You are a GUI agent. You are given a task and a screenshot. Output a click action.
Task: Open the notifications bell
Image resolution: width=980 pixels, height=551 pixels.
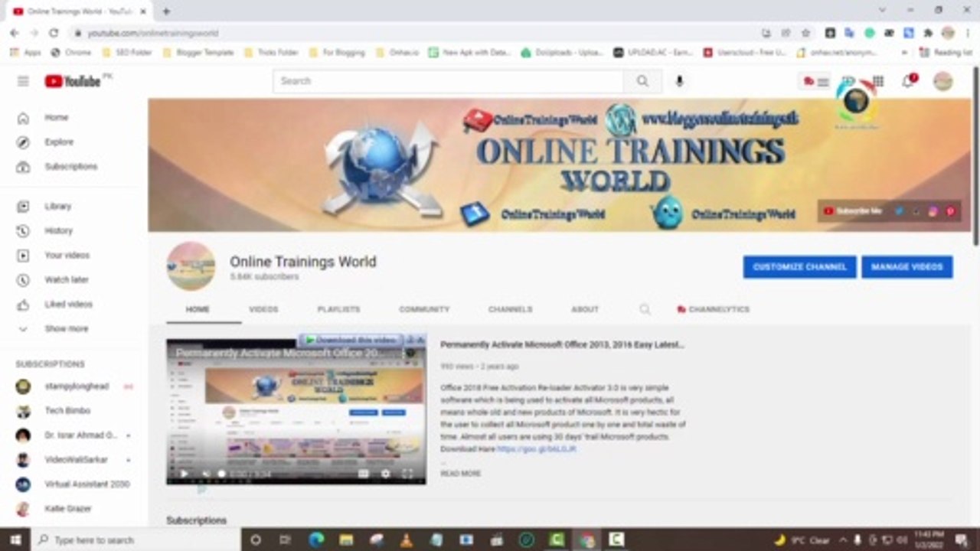[908, 81]
